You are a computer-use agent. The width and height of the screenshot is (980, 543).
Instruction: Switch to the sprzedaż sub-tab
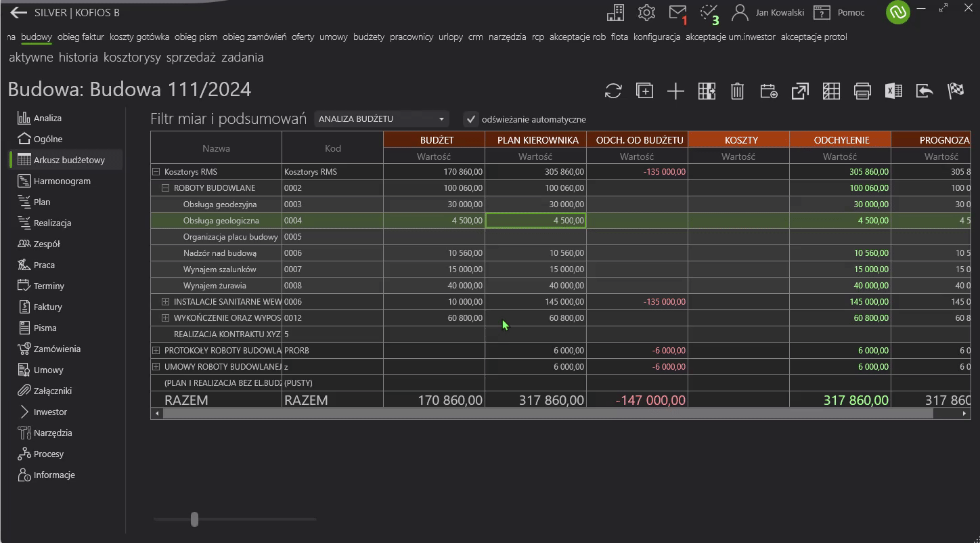tap(191, 58)
